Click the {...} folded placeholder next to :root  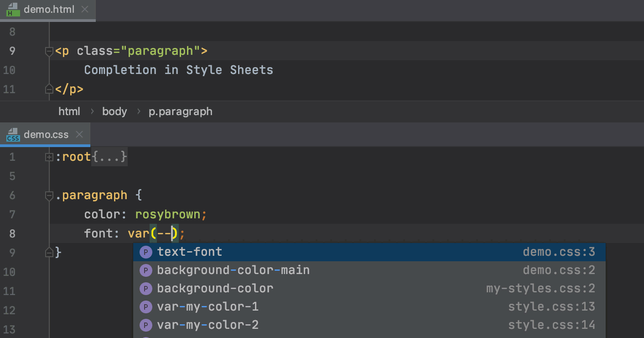(109, 157)
